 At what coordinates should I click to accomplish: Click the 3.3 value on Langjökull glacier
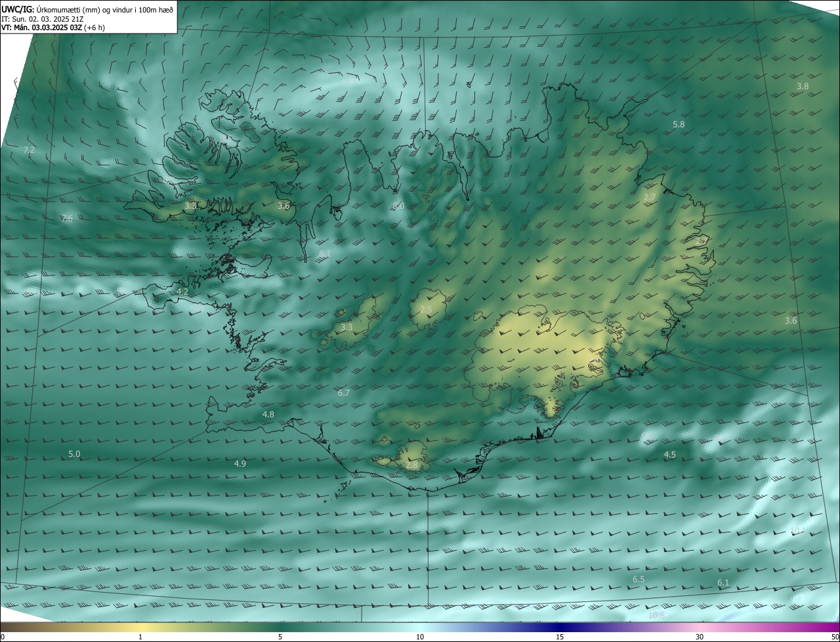(x=346, y=327)
